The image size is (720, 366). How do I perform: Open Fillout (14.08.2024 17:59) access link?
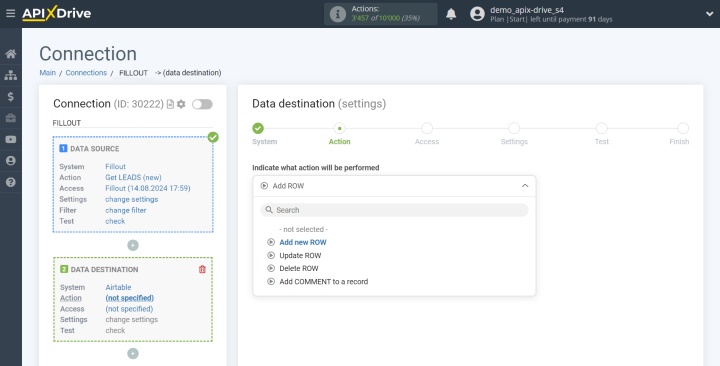click(x=148, y=188)
